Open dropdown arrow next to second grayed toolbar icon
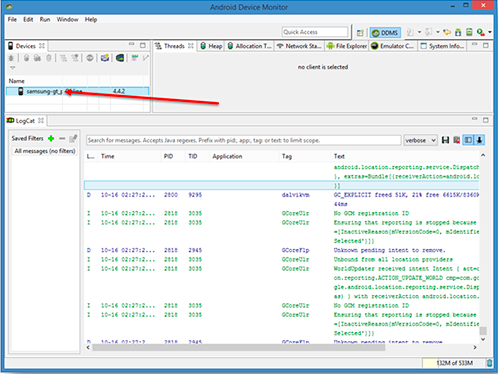This screenshot has width=498, height=374. click(438, 32)
